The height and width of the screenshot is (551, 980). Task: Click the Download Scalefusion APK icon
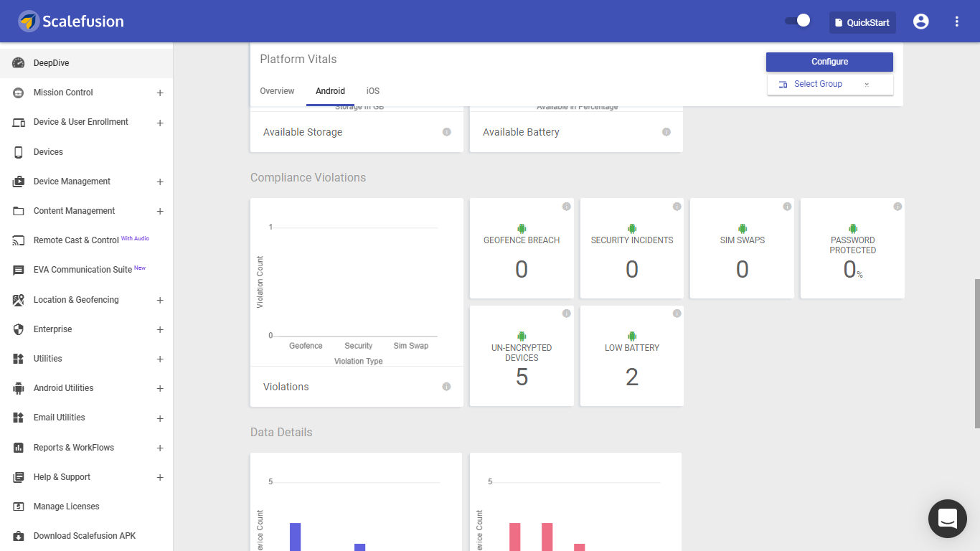click(x=19, y=536)
